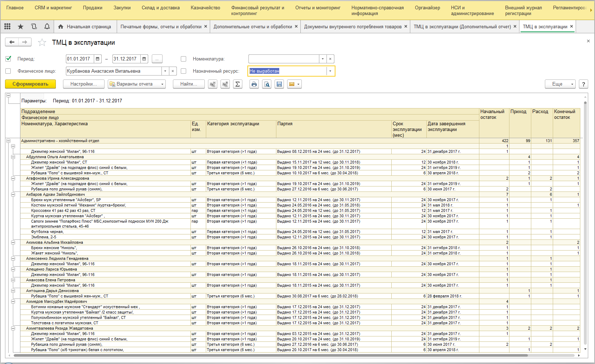Switch to ТМЦ в эксплуатации (Дополнительный отчет) tab
Image resolution: width=595 pixels, height=364 pixels.
(x=462, y=26)
